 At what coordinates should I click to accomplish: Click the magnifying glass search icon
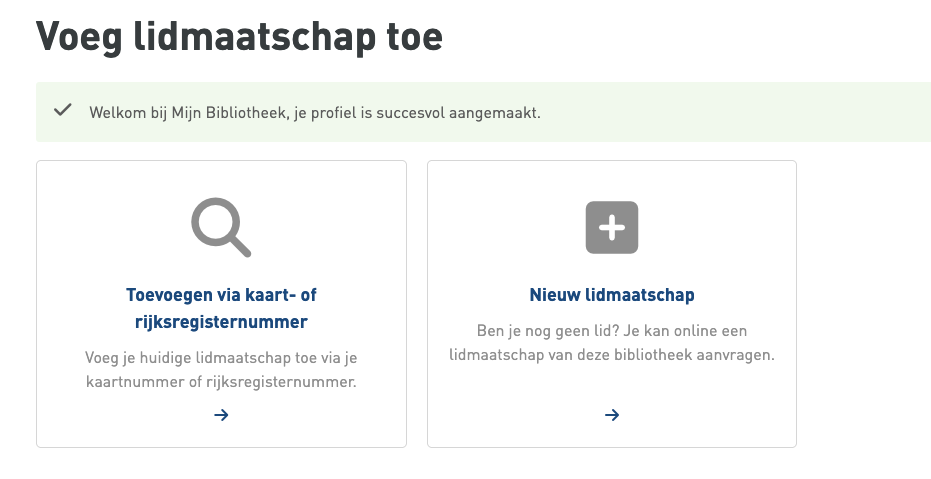[220, 226]
